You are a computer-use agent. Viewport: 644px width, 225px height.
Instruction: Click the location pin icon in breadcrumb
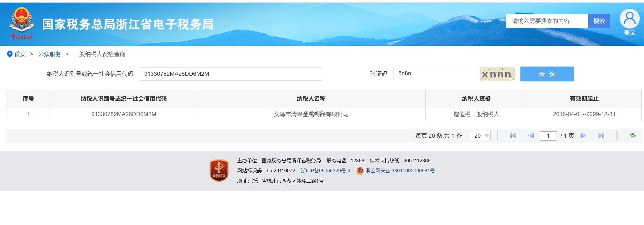pyautogui.click(x=10, y=54)
